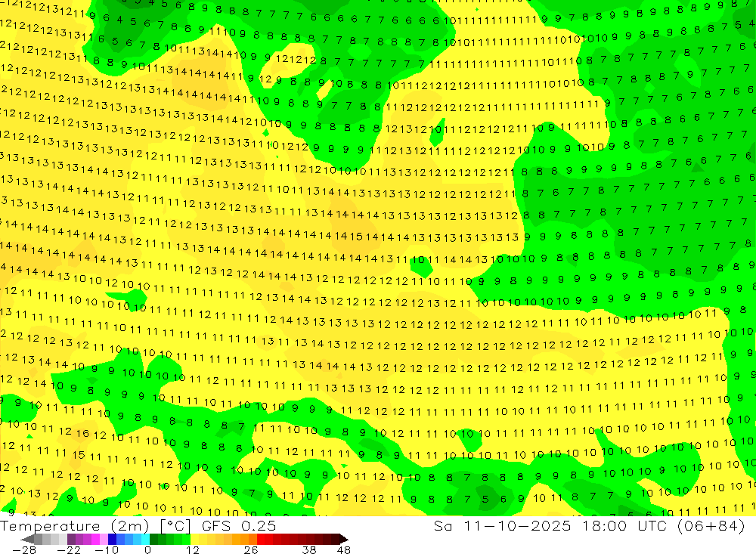This screenshot has width=756, height=554.
Task: Click the '[°C]' unit label
Action: tap(175, 526)
